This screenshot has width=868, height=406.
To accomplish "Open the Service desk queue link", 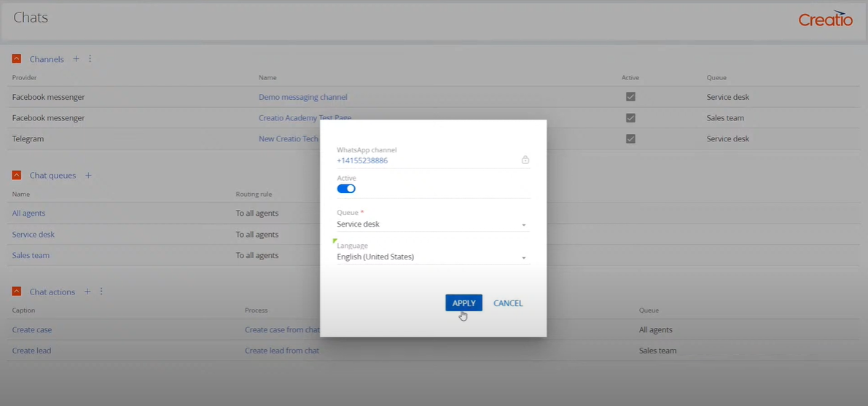I will [34, 234].
